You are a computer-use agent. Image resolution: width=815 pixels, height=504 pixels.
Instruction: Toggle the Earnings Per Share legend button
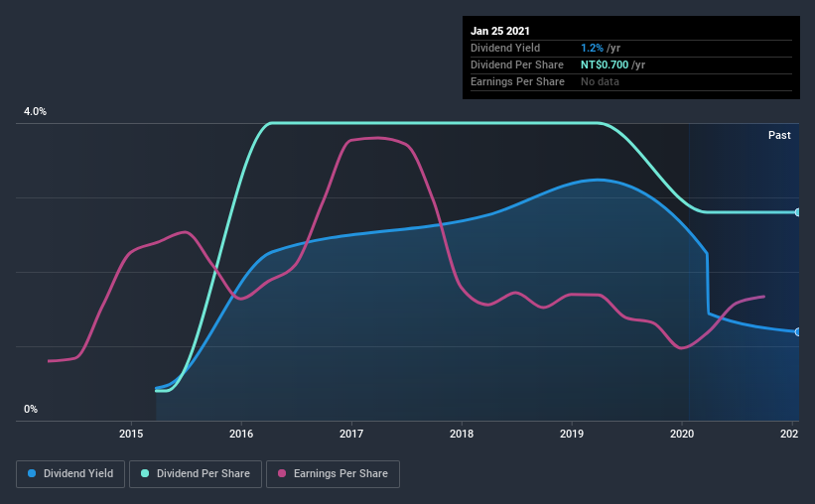333,474
